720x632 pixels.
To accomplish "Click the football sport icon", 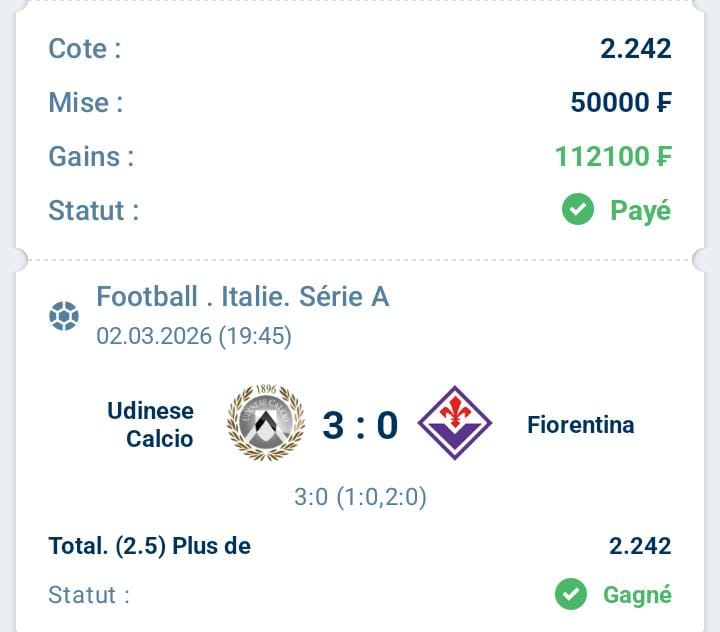I will pos(64,317).
